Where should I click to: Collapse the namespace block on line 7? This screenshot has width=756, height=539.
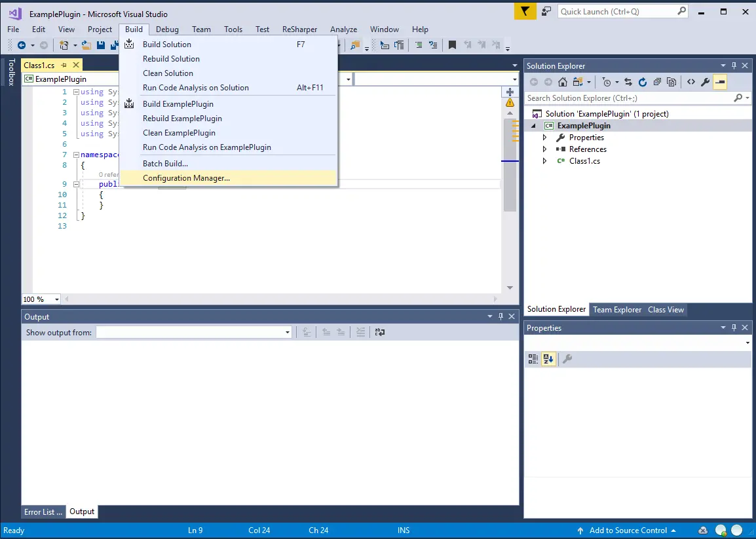point(76,155)
